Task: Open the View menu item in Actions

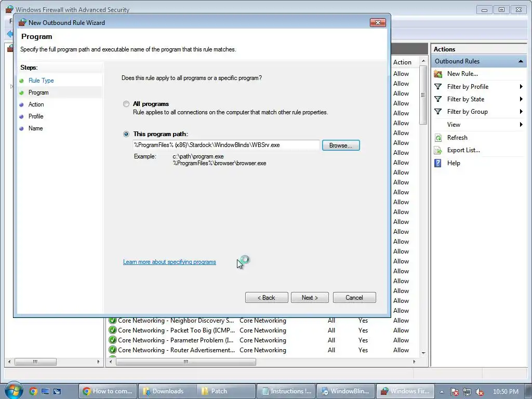Action: (x=454, y=125)
